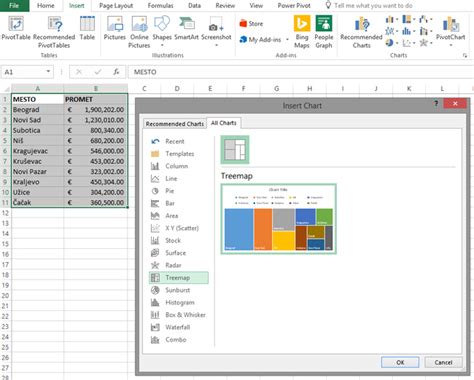Click in the formula bar showing MESTO

click(x=300, y=72)
